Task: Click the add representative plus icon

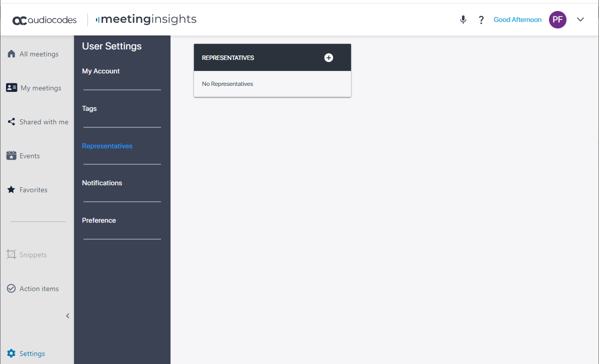Action: (x=328, y=58)
